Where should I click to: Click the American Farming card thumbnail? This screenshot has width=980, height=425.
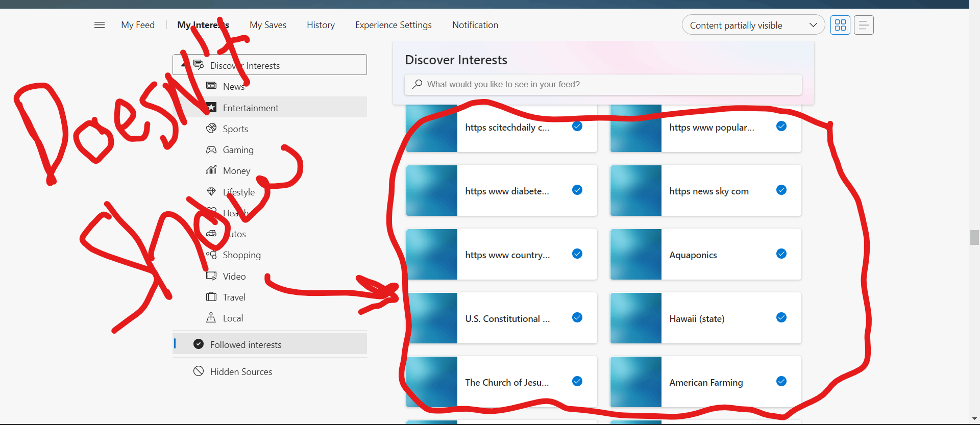pos(636,382)
